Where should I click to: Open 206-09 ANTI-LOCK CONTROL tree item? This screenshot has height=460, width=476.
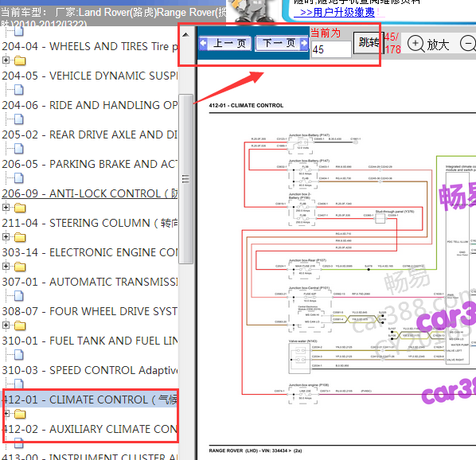(x=90, y=193)
